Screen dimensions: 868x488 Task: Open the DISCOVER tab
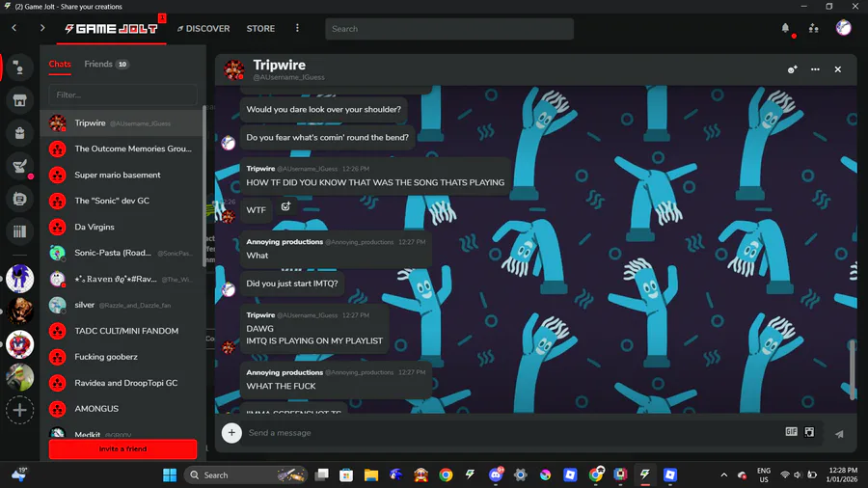pos(203,29)
